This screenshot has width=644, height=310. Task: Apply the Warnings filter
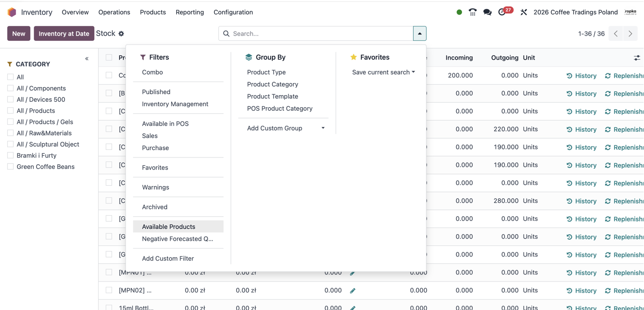click(178, 188)
